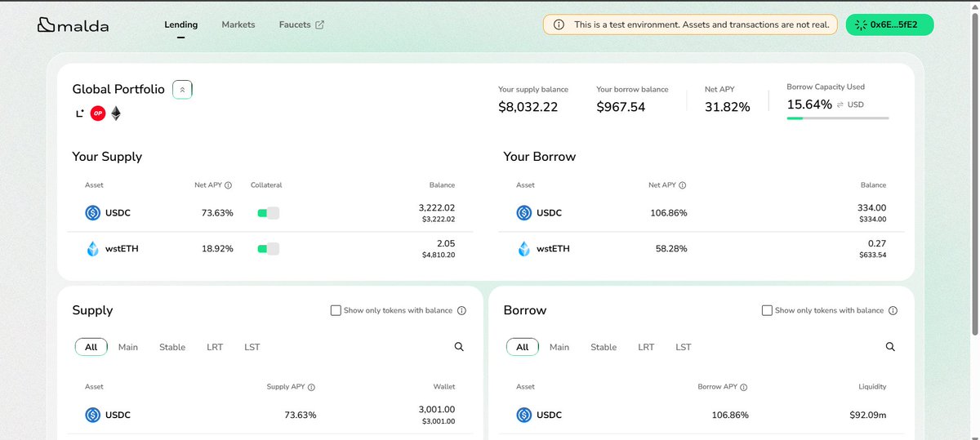Click the malda logo
This screenshot has width=980, height=440.
point(73,25)
